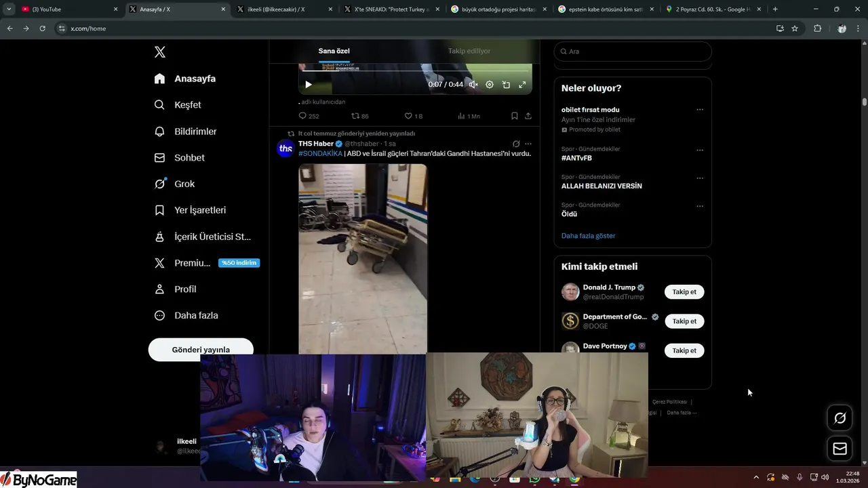The height and width of the screenshot is (488, 868).
Task: Switch to Takip ediliyor tab
Action: (469, 51)
